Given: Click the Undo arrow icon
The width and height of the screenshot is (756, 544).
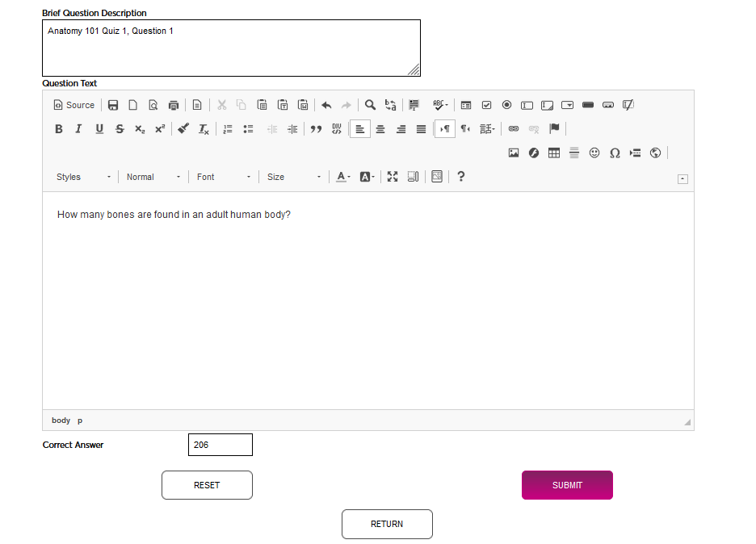Looking at the screenshot, I should 326,105.
